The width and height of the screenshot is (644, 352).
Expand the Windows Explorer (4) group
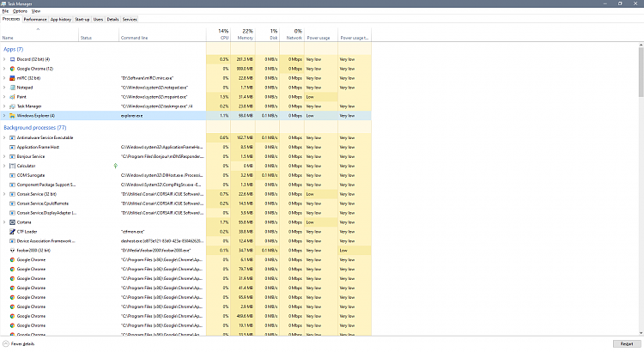[x=4, y=116]
